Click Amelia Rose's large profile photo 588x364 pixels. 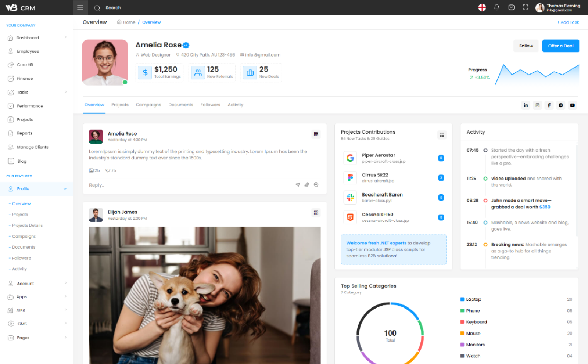pyautogui.click(x=105, y=62)
